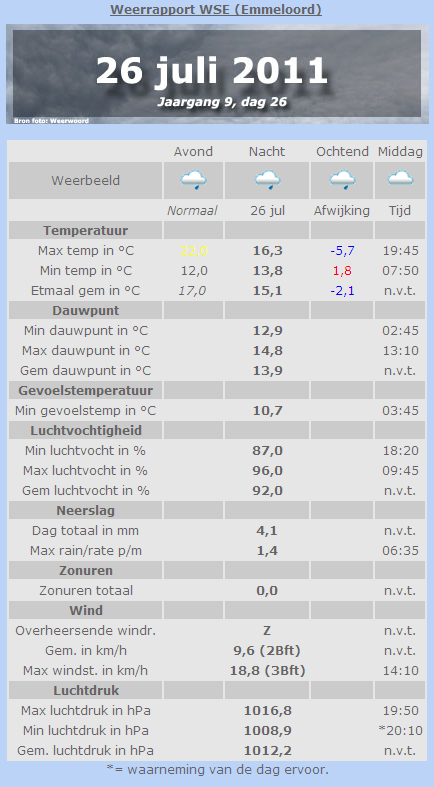Click the Avond rain cloud icon

coord(194,180)
